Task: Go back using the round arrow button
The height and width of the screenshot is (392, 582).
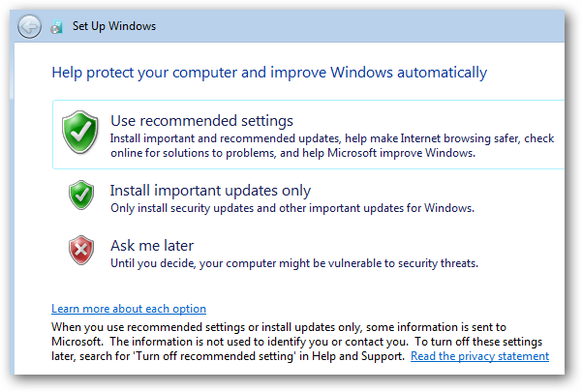Action: [29, 26]
